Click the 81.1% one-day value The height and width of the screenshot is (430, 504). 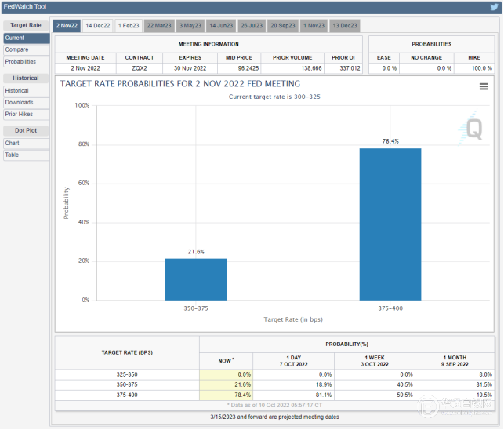(x=324, y=395)
